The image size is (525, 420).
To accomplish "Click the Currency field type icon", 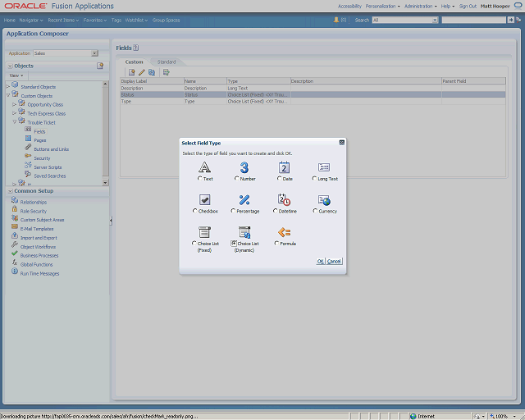I will point(324,200).
